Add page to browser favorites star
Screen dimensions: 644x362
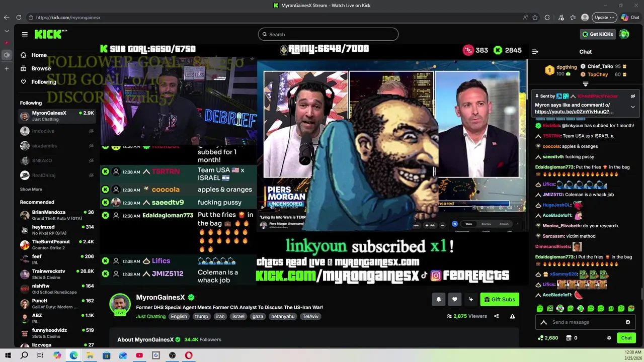pyautogui.click(x=535, y=17)
